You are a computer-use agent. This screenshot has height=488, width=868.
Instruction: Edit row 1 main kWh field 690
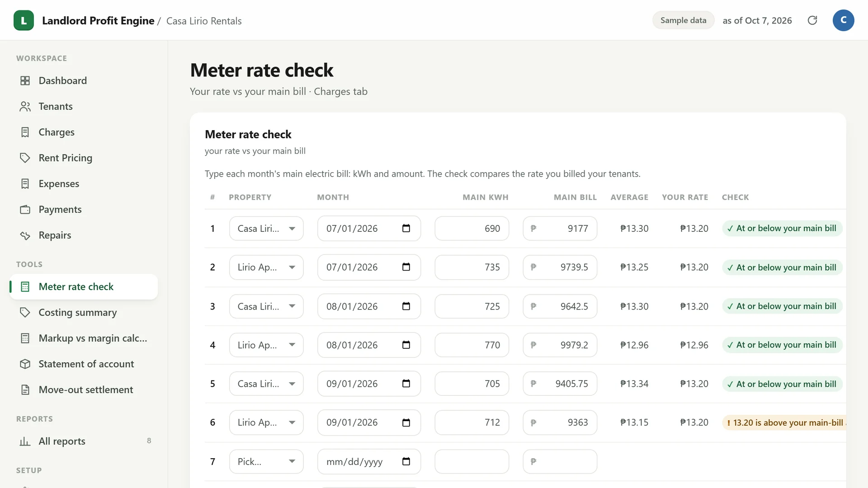472,228
